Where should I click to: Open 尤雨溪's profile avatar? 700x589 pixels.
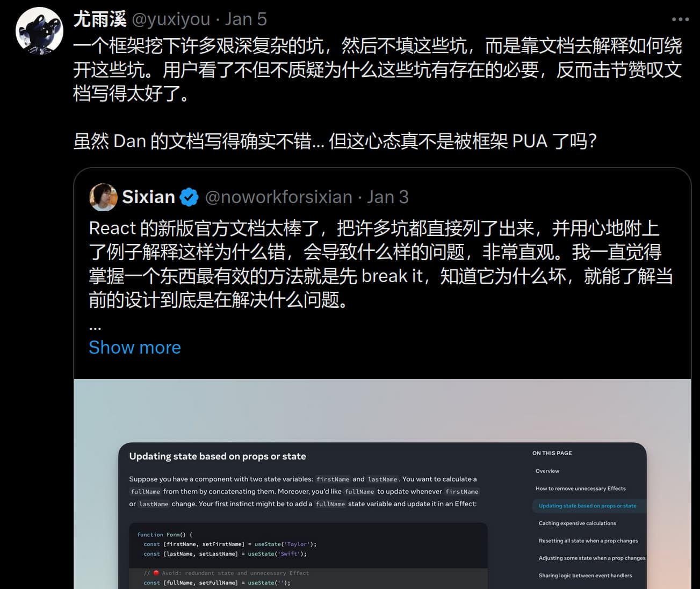[39, 31]
